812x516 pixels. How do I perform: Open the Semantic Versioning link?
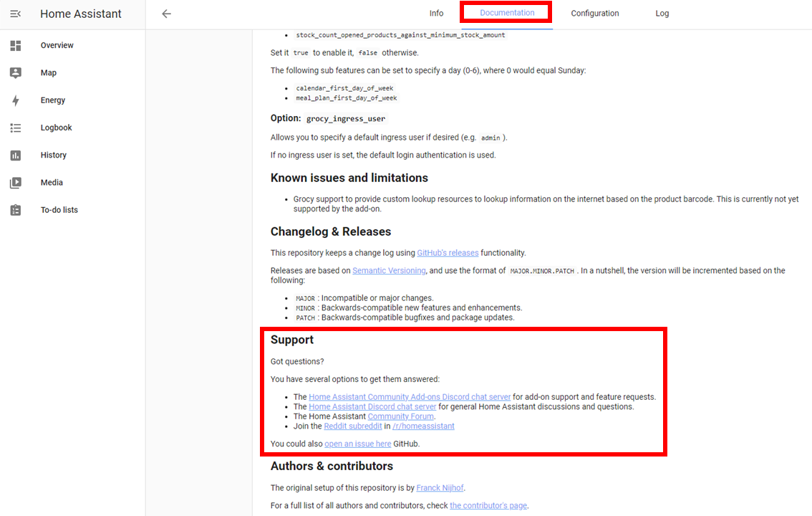pyautogui.click(x=389, y=270)
